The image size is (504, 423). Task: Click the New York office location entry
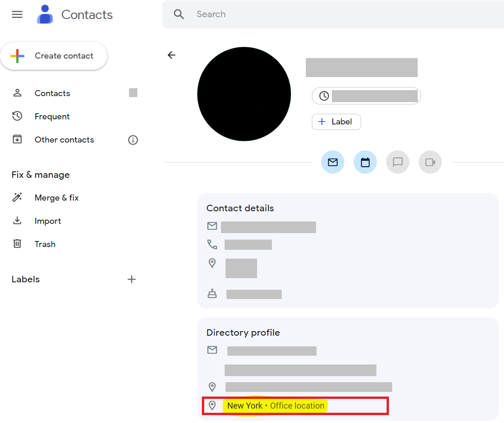coord(276,406)
